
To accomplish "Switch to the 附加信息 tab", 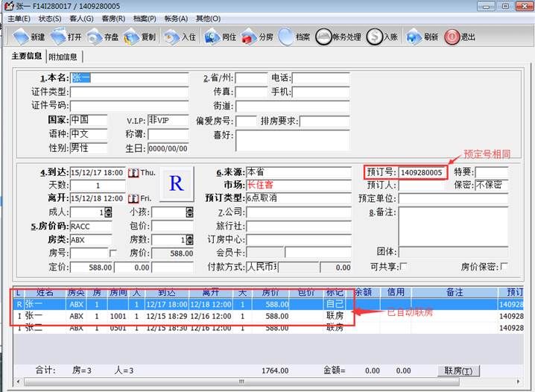I will [63, 57].
